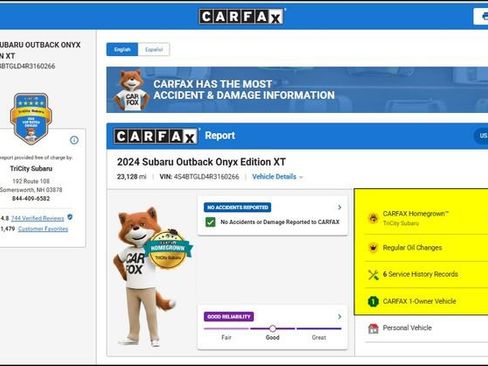The height and width of the screenshot is (366, 488).
Task: Click the Car Fox mascot in banner
Action: point(131,90)
